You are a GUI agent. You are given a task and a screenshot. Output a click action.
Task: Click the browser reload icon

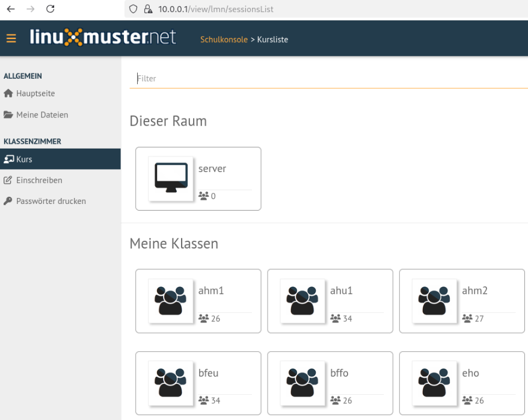50,9
